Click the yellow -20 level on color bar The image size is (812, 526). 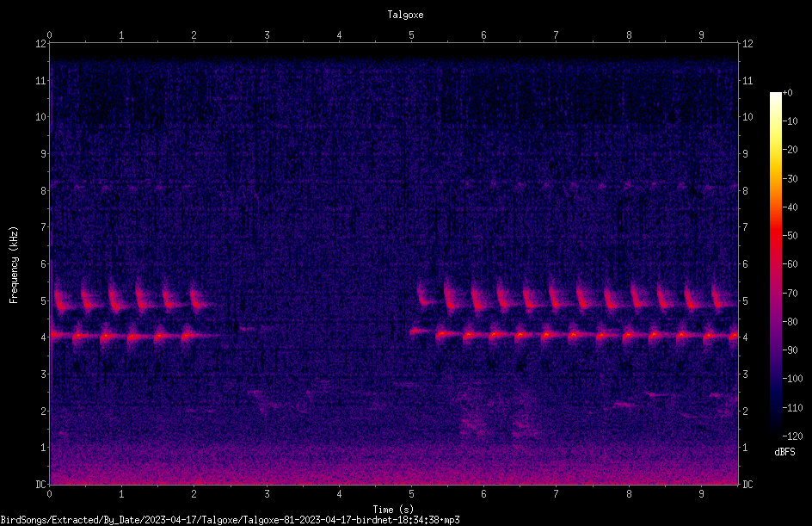(775, 150)
